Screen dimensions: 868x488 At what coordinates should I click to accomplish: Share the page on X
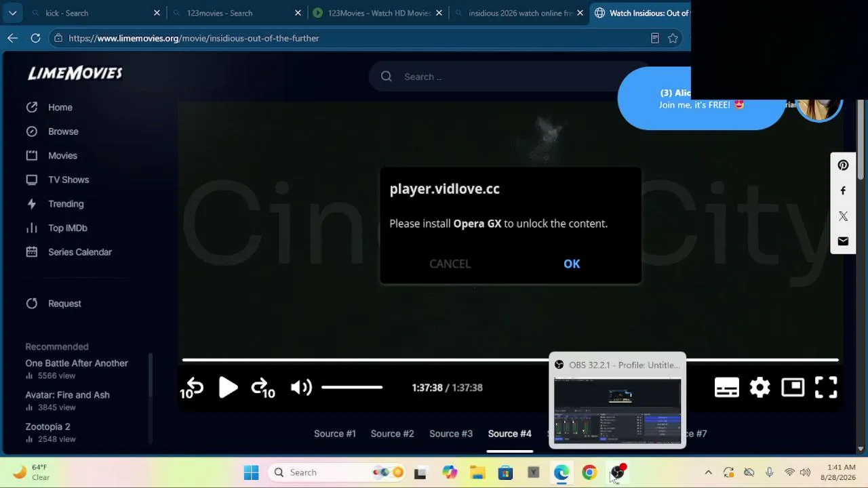(x=843, y=216)
